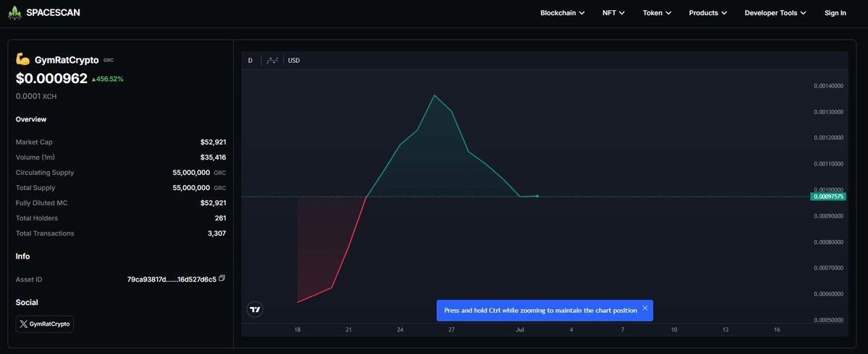Open GymRatCrypto X social link
The width and height of the screenshot is (868, 354).
[x=45, y=324]
